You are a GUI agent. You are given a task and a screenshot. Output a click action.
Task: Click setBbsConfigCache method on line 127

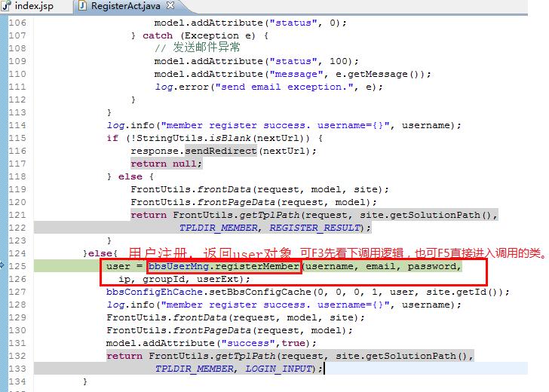(260, 292)
